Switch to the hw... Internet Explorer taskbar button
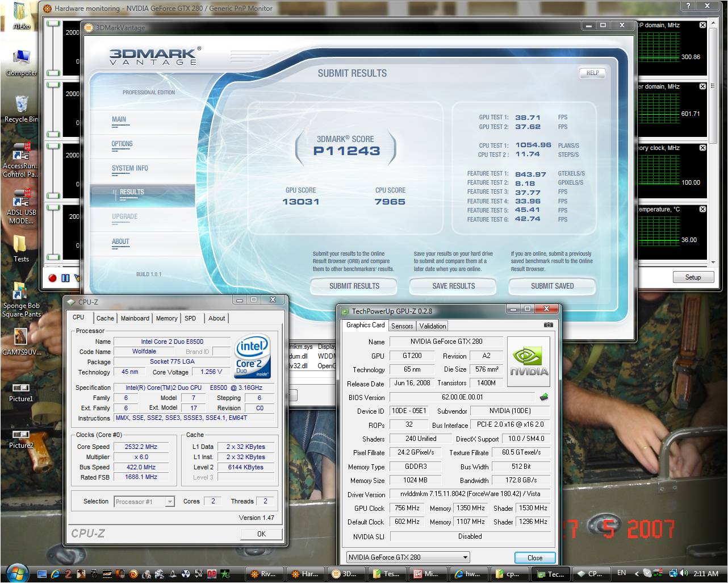728x583 pixels. (x=468, y=574)
